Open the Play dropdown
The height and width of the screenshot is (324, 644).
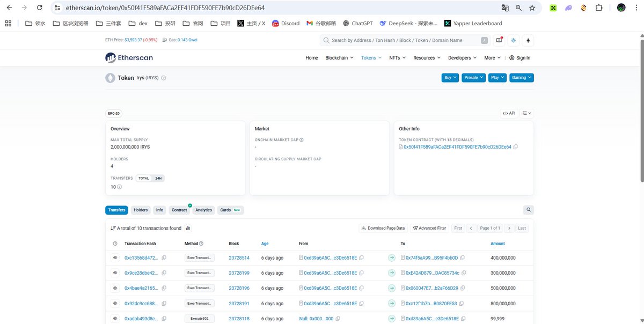(x=497, y=78)
